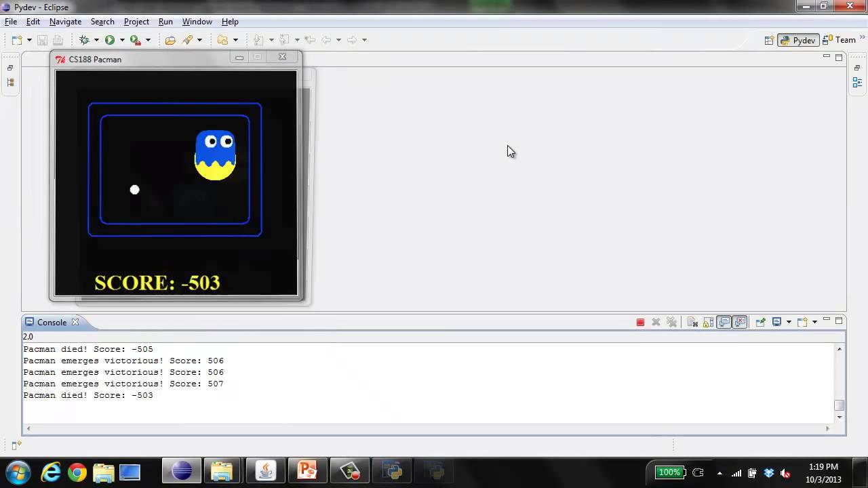868x488 pixels.
Task: Click the Open Type folder icon
Action: click(x=170, y=40)
